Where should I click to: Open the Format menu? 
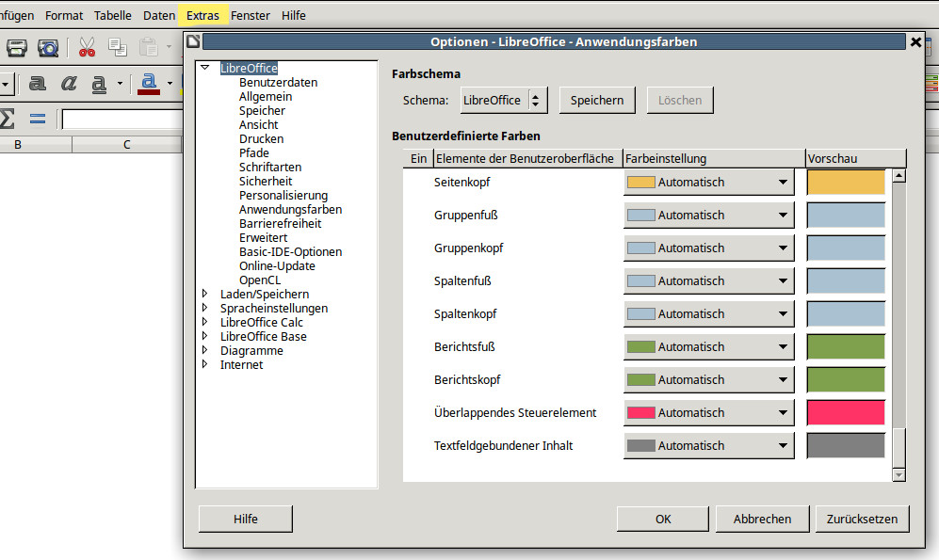click(x=64, y=16)
